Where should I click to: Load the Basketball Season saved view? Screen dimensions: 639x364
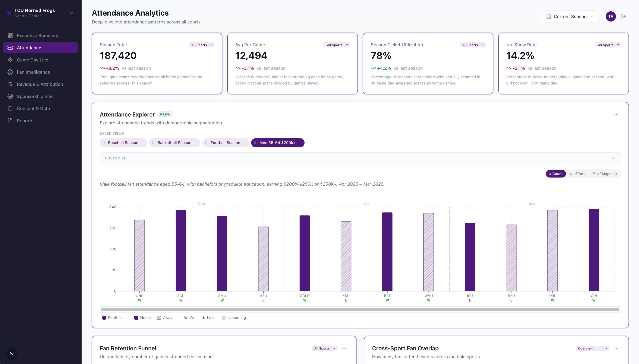pos(175,143)
